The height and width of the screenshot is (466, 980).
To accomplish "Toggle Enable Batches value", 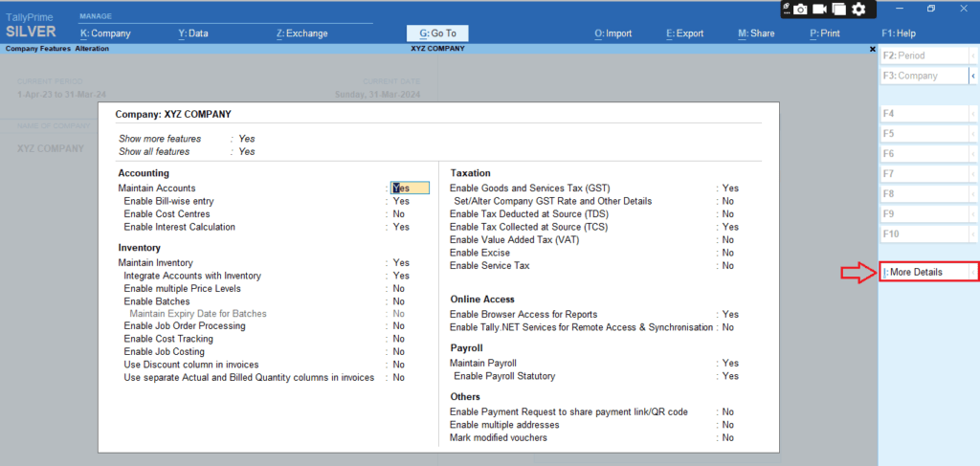I will tap(399, 301).
